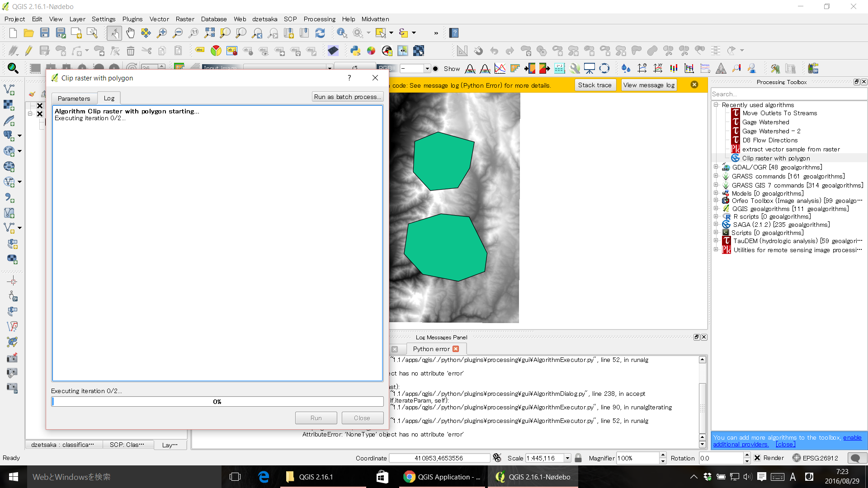Click the Zoom Full extent icon

(209, 33)
